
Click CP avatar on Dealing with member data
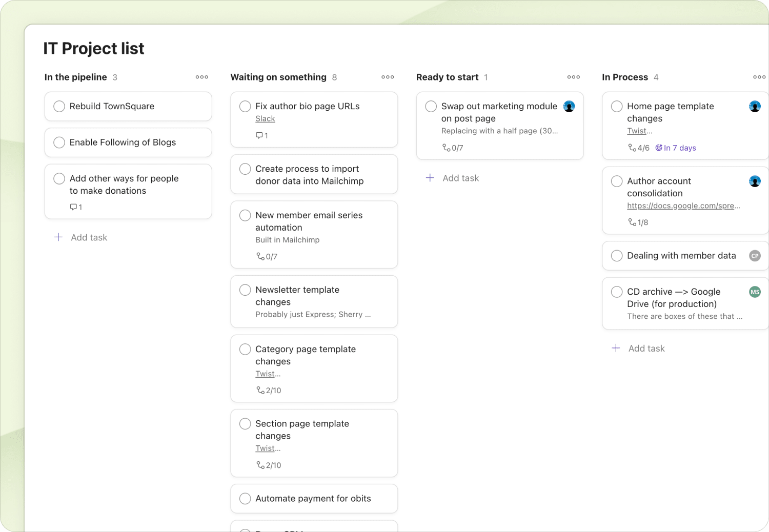[755, 256]
